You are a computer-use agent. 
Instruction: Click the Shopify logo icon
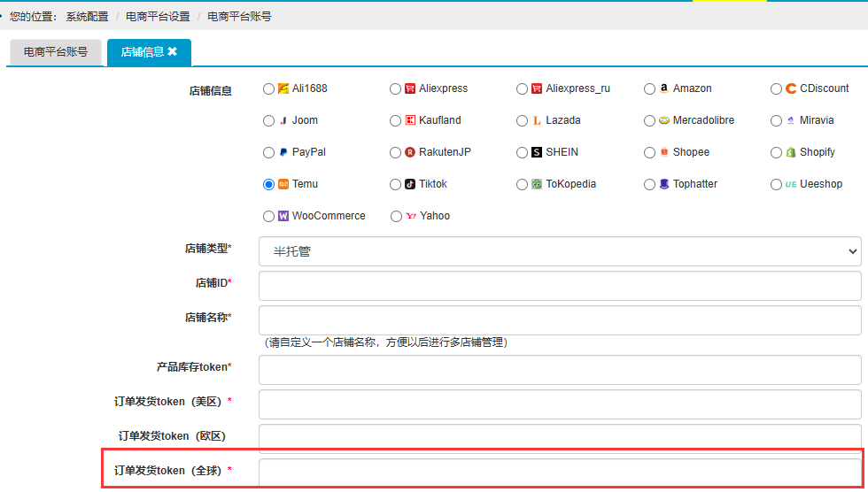pos(790,152)
